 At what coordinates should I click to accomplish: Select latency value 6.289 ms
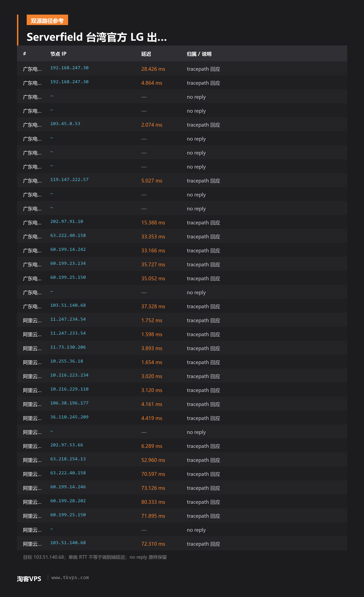tap(152, 446)
